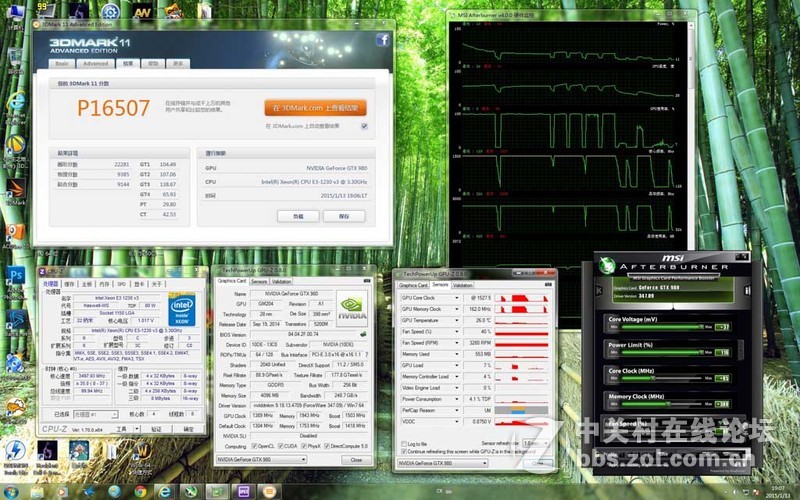Screen dimensions: 800x500
Task: Click the Save button in 3DMark 11
Action: 344,216
